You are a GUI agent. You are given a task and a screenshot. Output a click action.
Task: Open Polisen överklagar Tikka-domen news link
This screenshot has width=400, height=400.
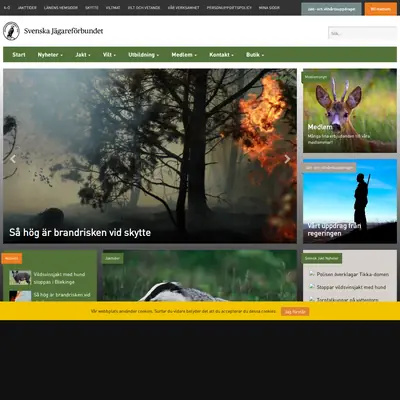pyautogui.click(x=353, y=274)
